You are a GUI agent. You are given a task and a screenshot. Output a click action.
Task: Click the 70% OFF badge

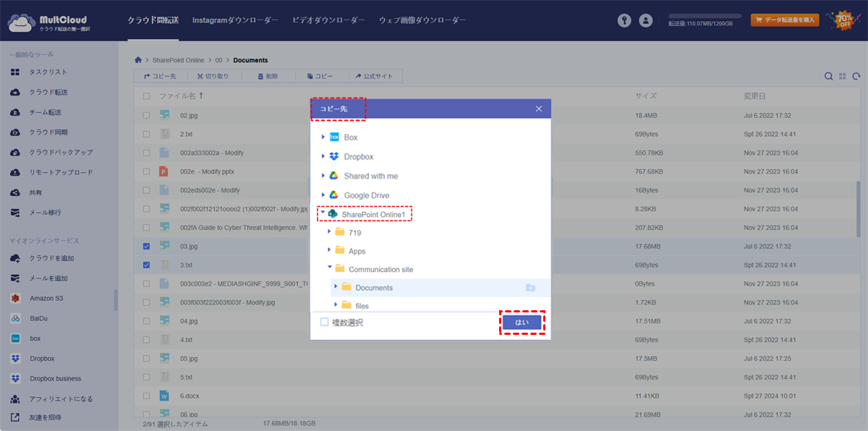coord(843,20)
